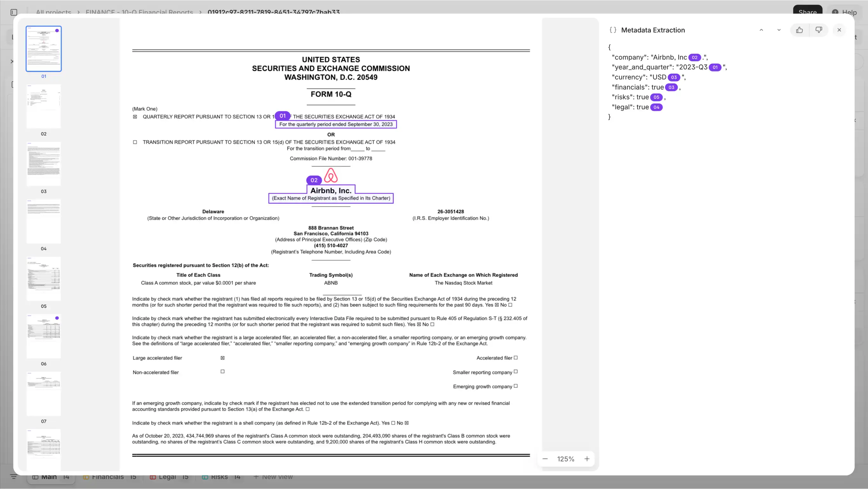The image size is (868, 489).
Task: Click citation badge 05 next to risks
Action: pos(656,98)
